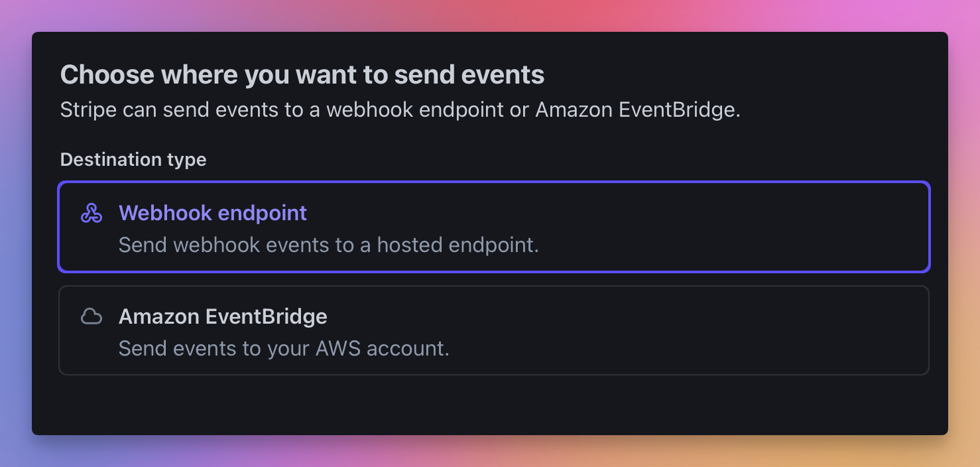Select the Webhook endpoint destination option
The image size is (980, 467).
494,227
